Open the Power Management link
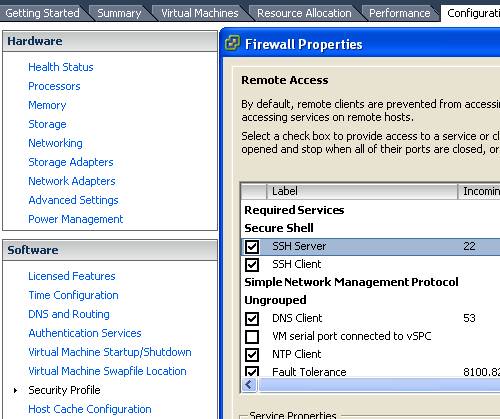The width and height of the screenshot is (500, 419). click(76, 219)
